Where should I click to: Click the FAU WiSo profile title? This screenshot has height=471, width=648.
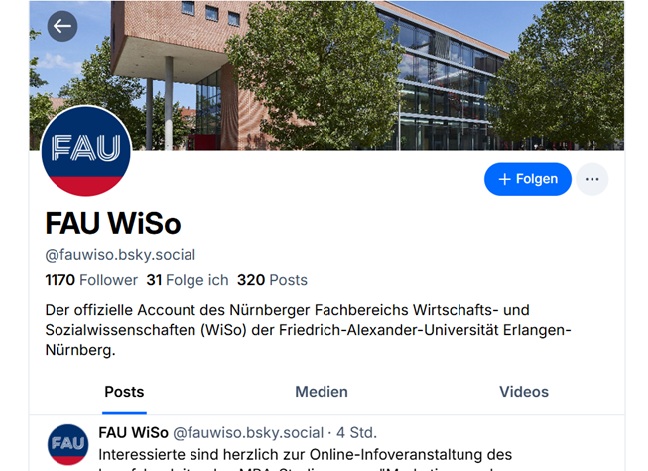[x=113, y=224]
